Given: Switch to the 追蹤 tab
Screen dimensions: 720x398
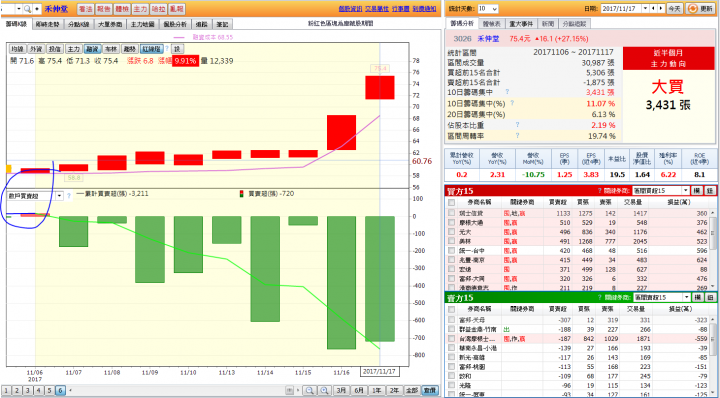Looking at the screenshot, I should click(x=201, y=24).
